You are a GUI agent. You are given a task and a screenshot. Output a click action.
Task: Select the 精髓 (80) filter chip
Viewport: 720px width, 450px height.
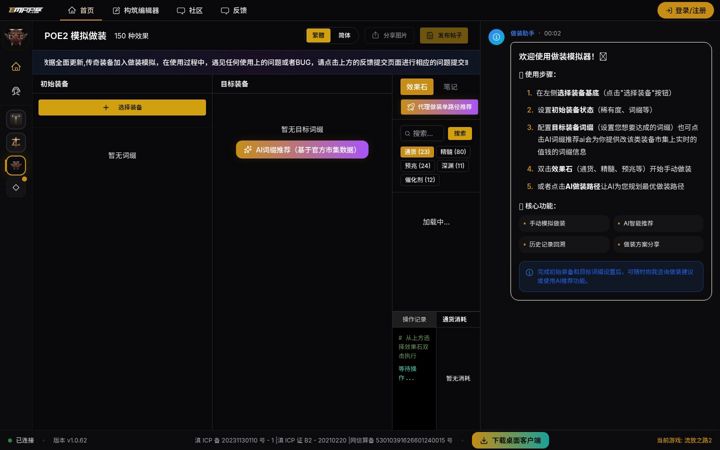[x=453, y=152]
